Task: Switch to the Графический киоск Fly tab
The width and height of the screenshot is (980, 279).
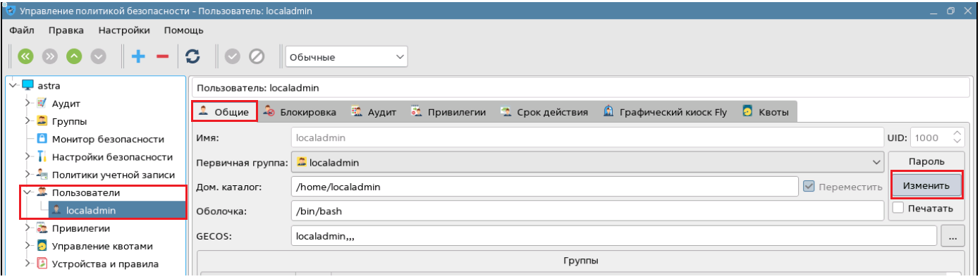Action: pyautogui.click(x=665, y=112)
